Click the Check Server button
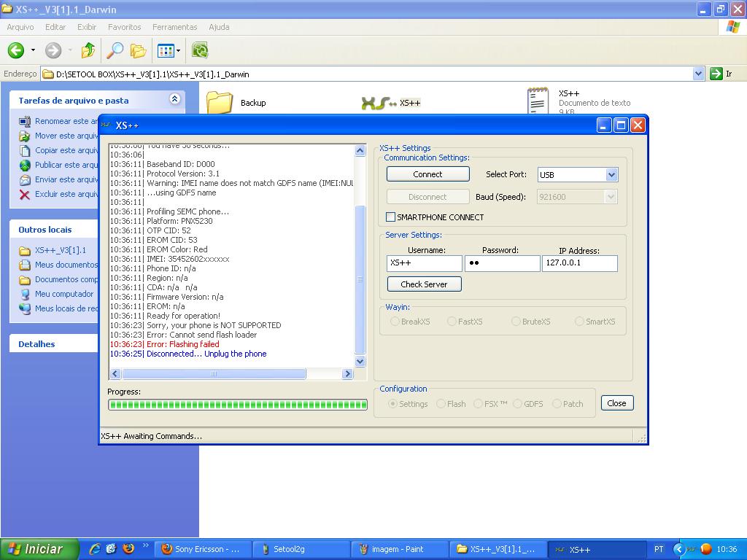The image size is (747, 560). point(424,284)
